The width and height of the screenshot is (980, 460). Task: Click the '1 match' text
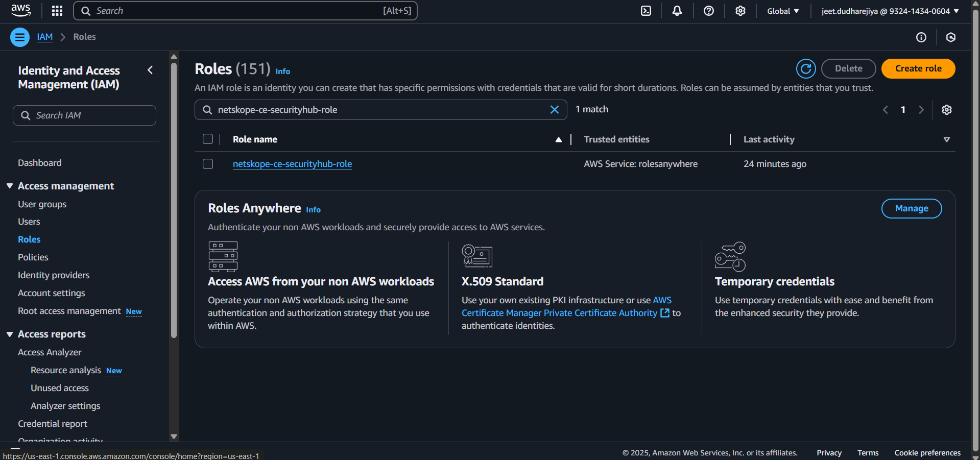592,109
